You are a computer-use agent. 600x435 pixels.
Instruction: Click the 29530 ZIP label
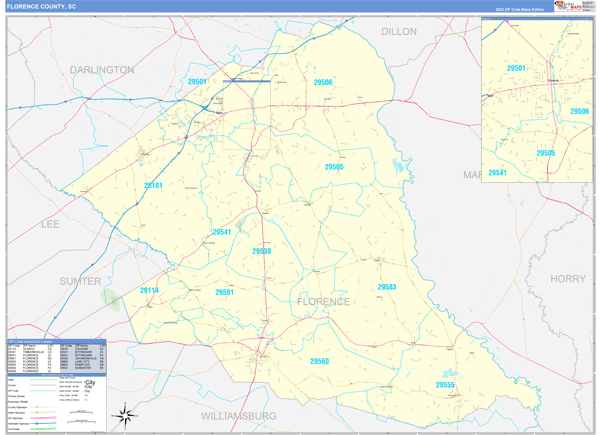[261, 251]
